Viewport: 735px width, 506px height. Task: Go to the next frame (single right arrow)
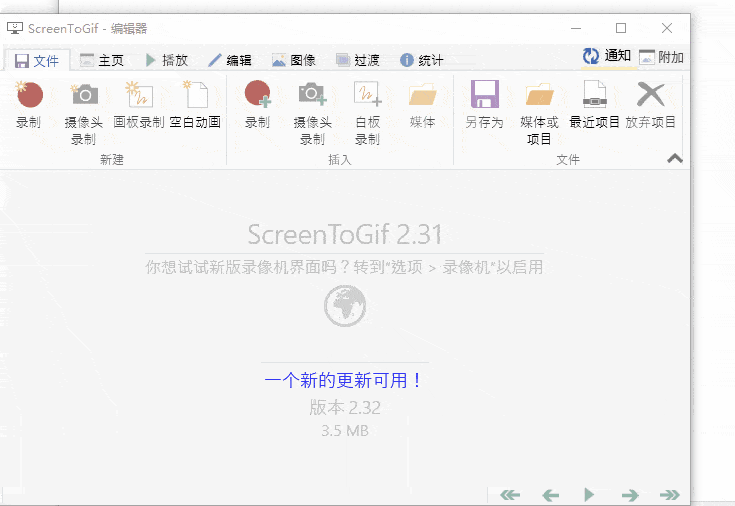630,495
